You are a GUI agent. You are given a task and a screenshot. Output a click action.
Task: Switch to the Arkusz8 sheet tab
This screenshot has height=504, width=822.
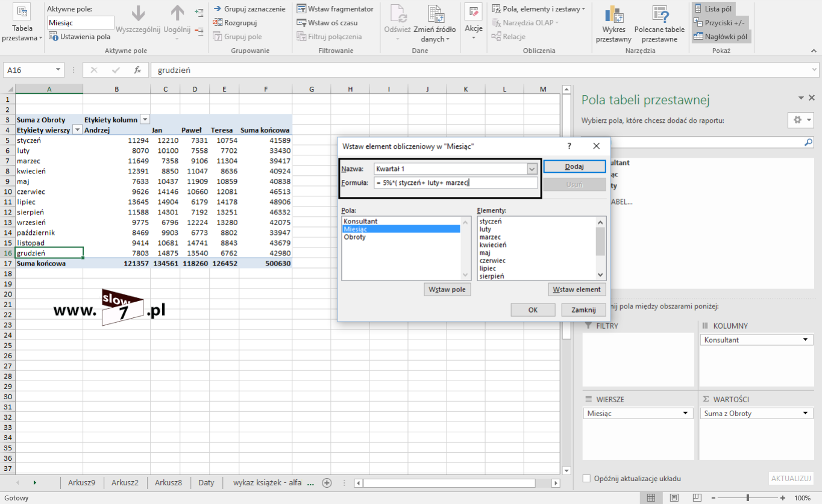168,482
